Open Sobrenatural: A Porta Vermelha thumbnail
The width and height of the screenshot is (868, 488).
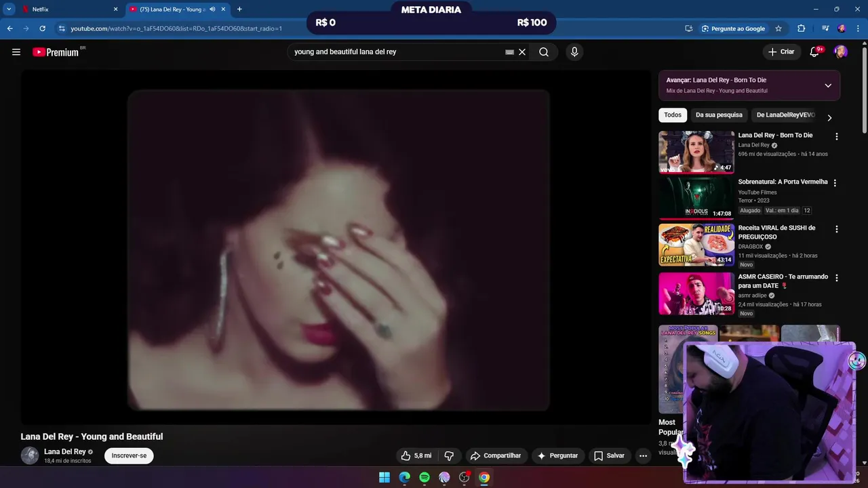696,198
